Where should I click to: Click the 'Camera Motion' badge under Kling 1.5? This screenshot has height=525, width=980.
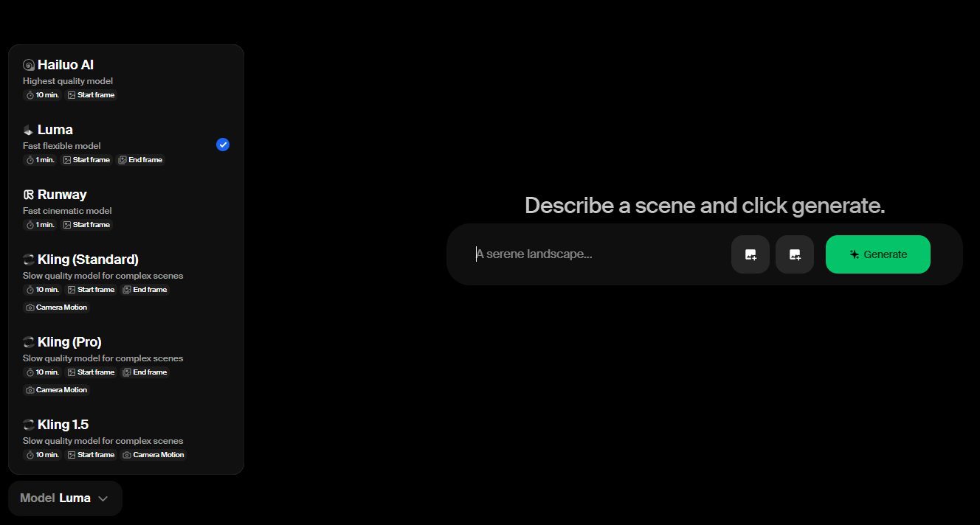(x=153, y=455)
